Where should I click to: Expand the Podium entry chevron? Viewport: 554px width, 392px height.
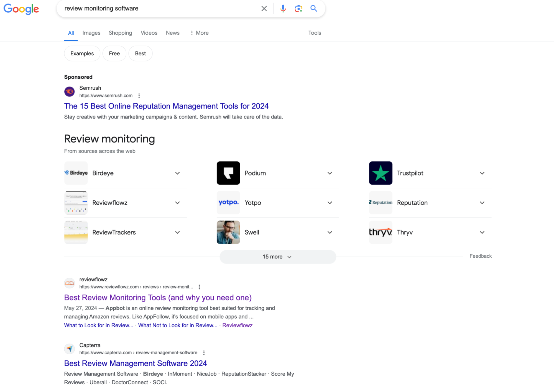[x=330, y=173]
